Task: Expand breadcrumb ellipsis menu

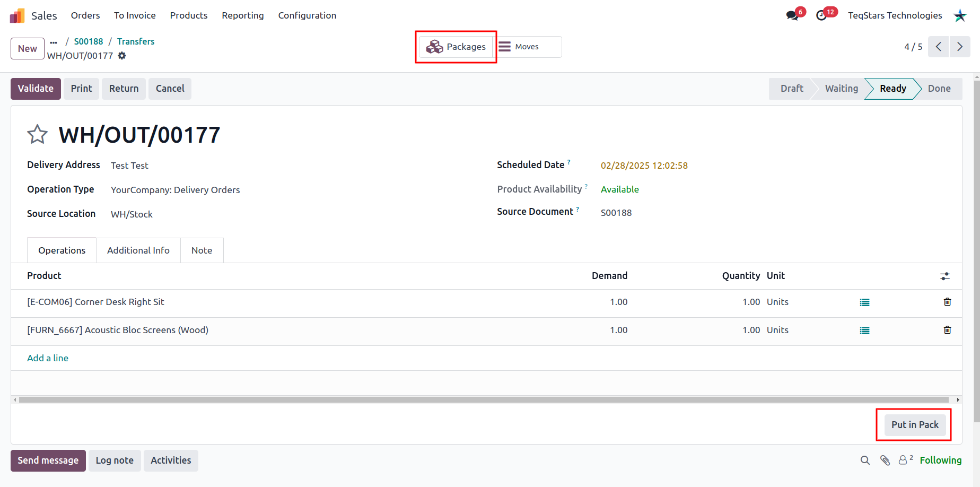Action: (x=54, y=42)
